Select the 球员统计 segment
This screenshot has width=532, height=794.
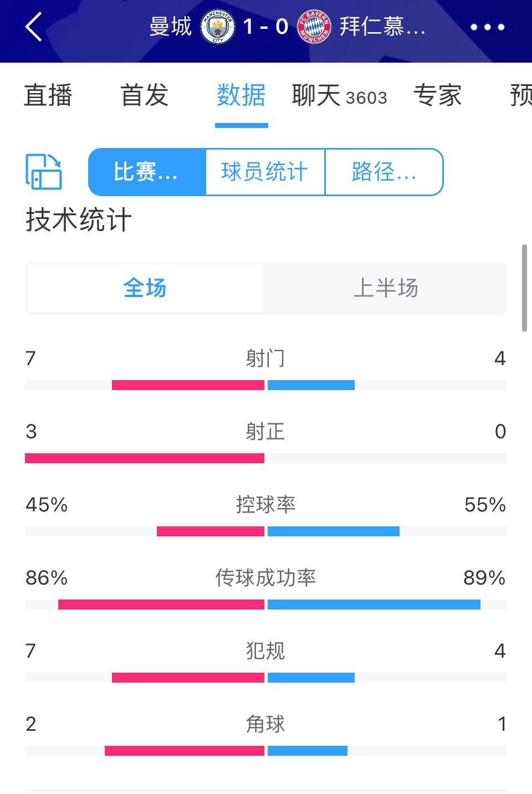pyautogui.click(x=265, y=172)
